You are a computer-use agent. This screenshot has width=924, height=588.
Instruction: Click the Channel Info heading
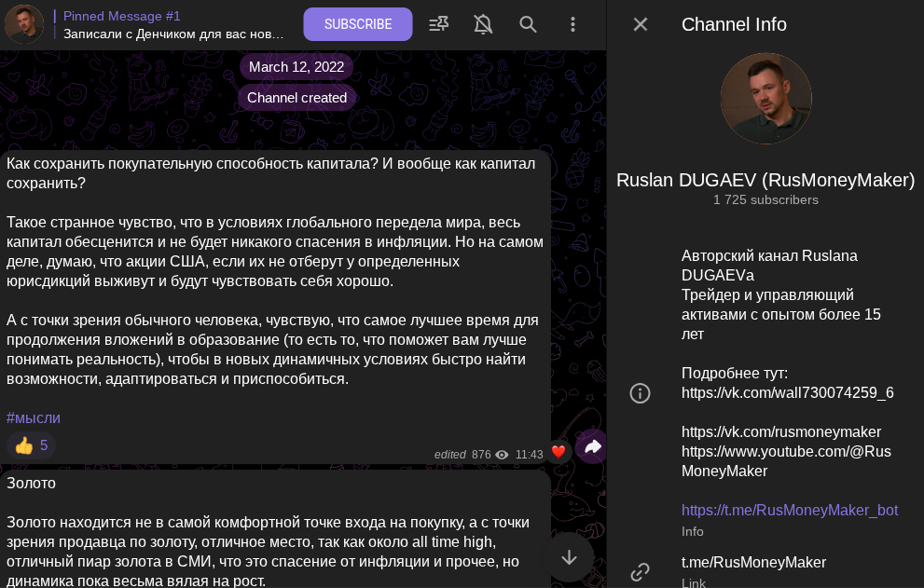734,24
